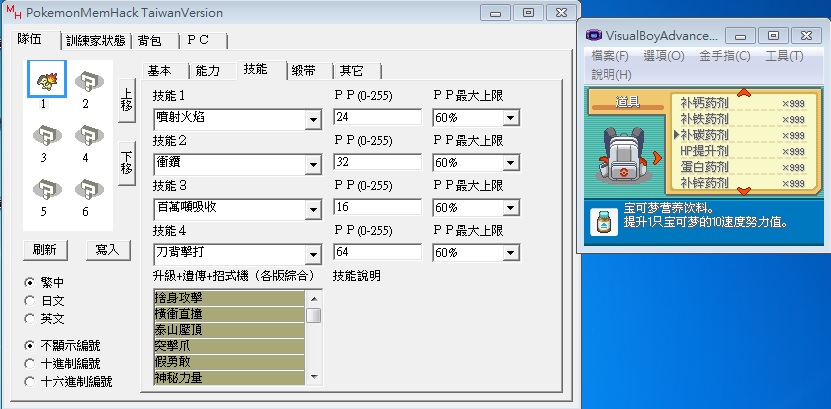Switch to 訓練家狀態 tab
This screenshot has width=831, height=409.
pyautogui.click(x=96, y=41)
